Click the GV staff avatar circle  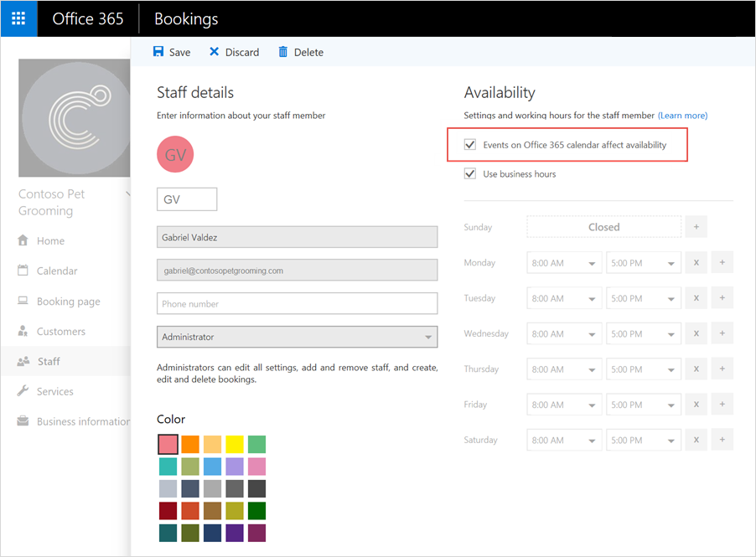175,154
